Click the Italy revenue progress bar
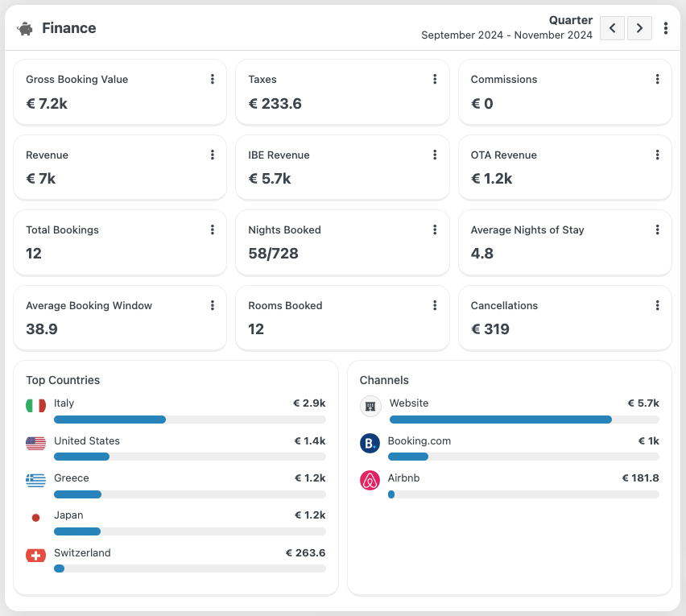 pyautogui.click(x=190, y=420)
